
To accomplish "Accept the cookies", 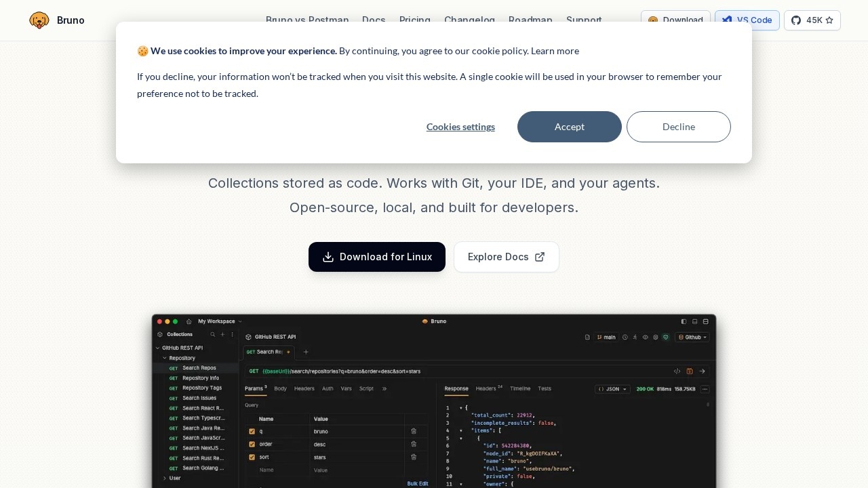I will [570, 127].
